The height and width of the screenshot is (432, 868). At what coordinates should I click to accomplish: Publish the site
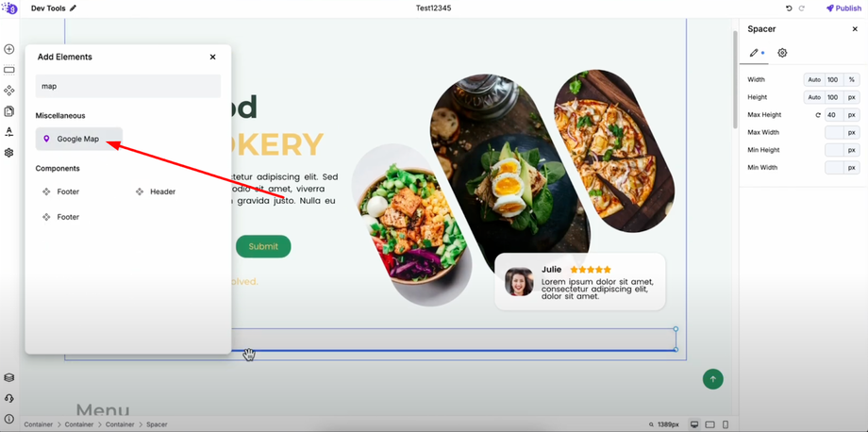[844, 8]
